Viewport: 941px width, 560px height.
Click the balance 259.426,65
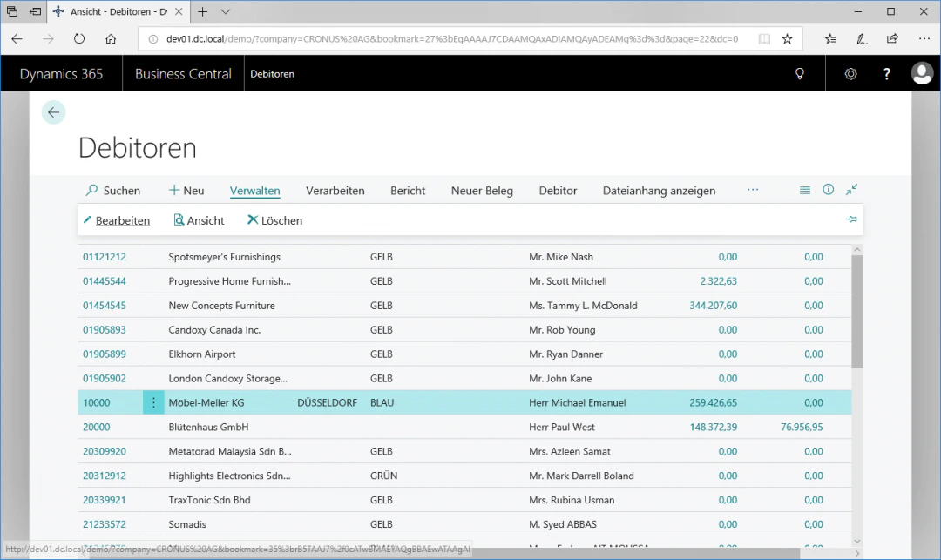point(713,403)
